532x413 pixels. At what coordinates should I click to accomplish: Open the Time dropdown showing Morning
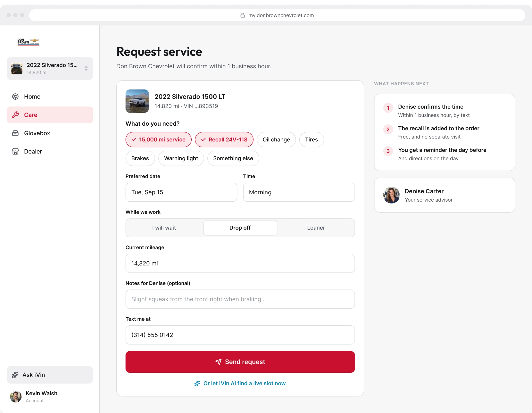[x=299, y=192]
